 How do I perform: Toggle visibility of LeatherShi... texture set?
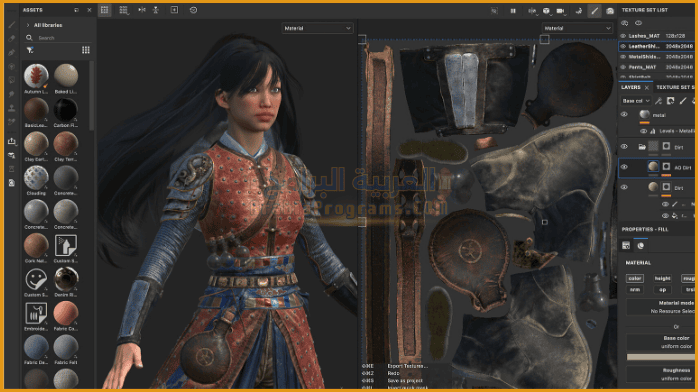tap(623, 46)
